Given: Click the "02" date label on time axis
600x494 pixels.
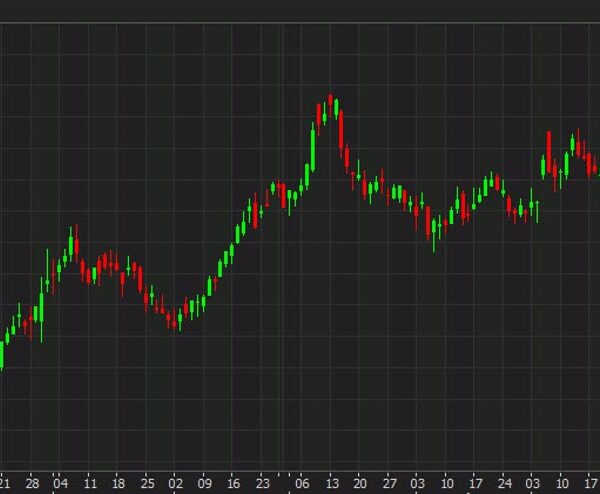Looking at the screenshot, I should pyautogui.click(x=176, y=479).
